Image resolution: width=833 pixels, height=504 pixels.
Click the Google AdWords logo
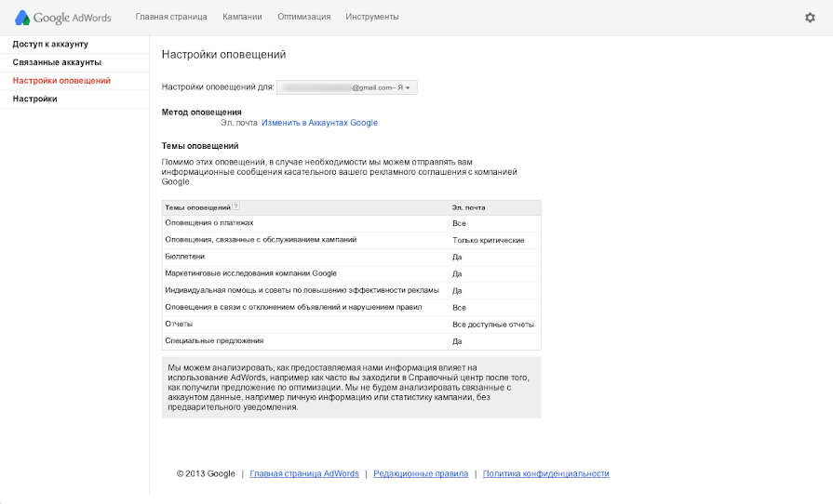[64, 18]
